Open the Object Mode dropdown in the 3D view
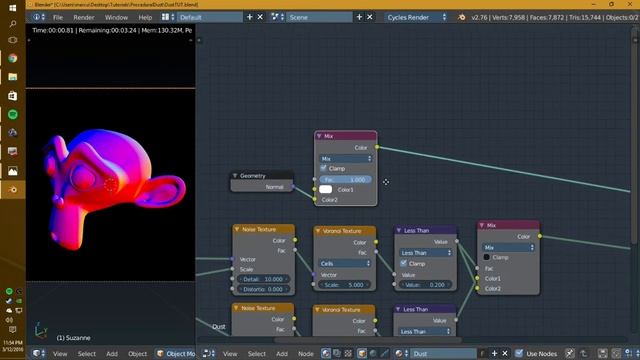The image size is (640, 360). tap(176, 353)
